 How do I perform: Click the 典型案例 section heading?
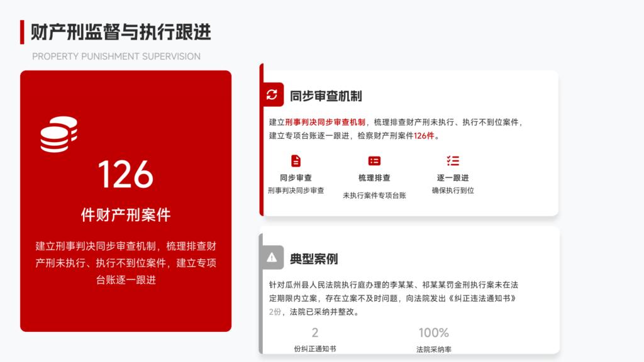point(314,258)
